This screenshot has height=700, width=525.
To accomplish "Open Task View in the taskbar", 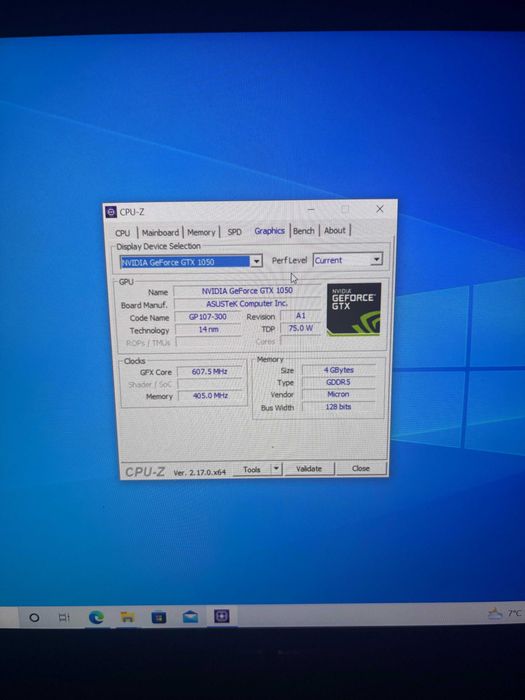I will [x=64, y=617].
